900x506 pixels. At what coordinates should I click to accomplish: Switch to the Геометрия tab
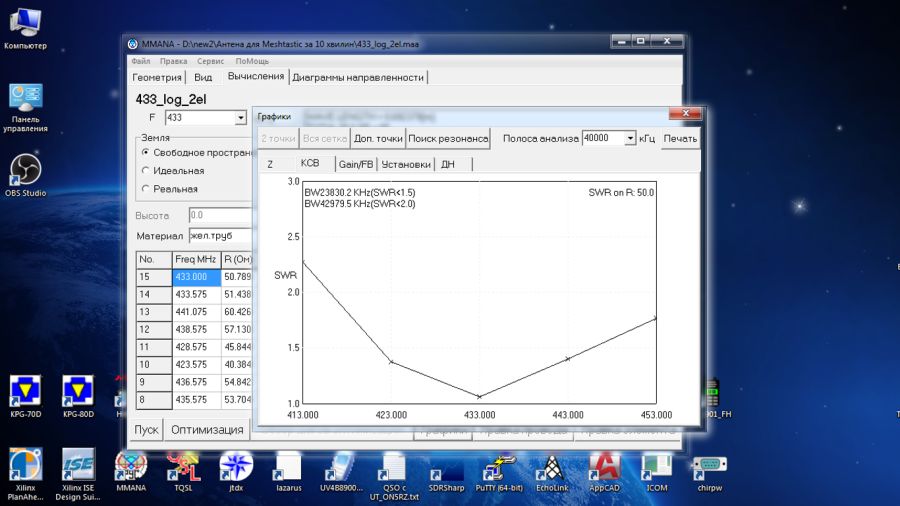point(158,77)
